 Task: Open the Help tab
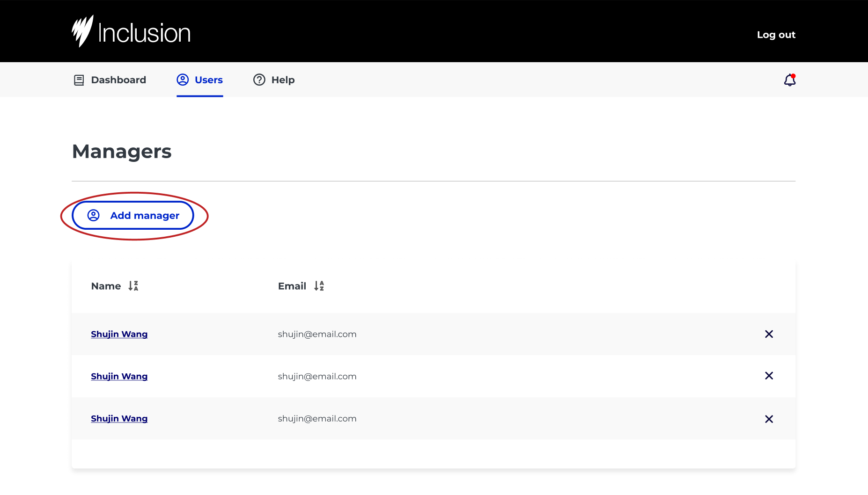click(x=274, y=80)
